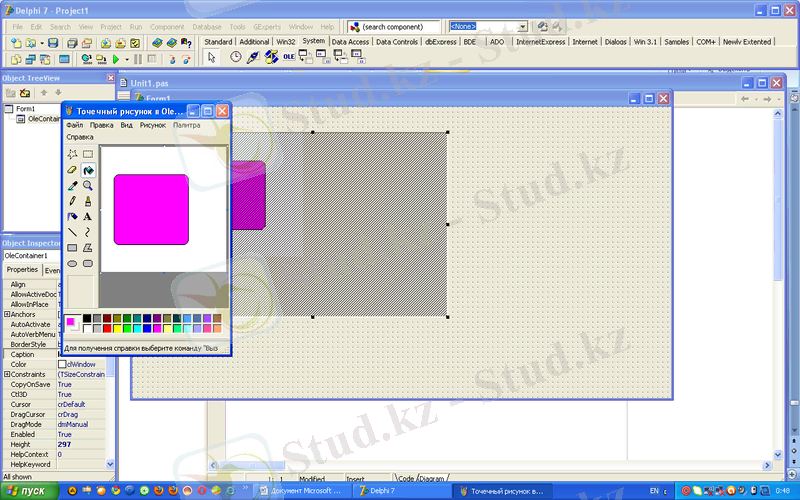The height and width of the screenshot is (500, 800).
Task: Pick the red color in palette
Action: (107, 328)
